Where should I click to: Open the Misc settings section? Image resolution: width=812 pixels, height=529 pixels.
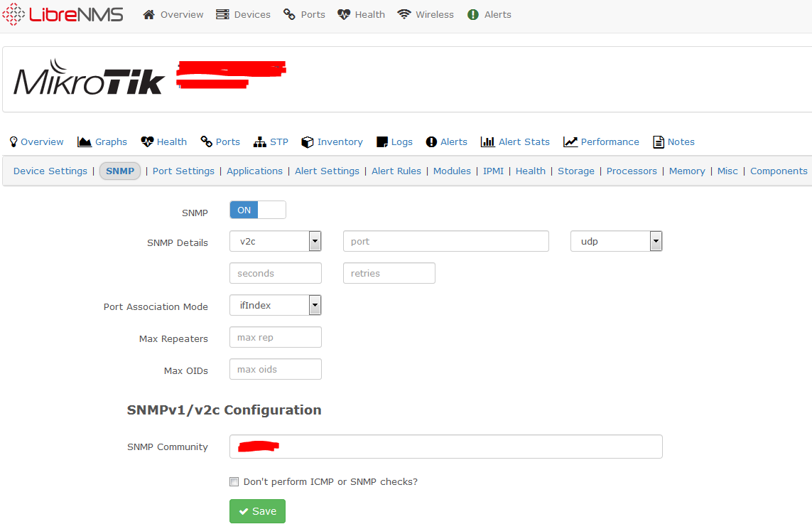click(727, 171)
